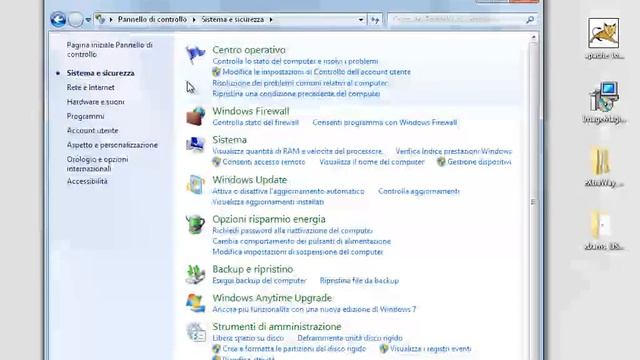640x360 pixels.
Task: Click Cambia comportamento dei pulsanti di alimentazione
Action: [302, 241]
